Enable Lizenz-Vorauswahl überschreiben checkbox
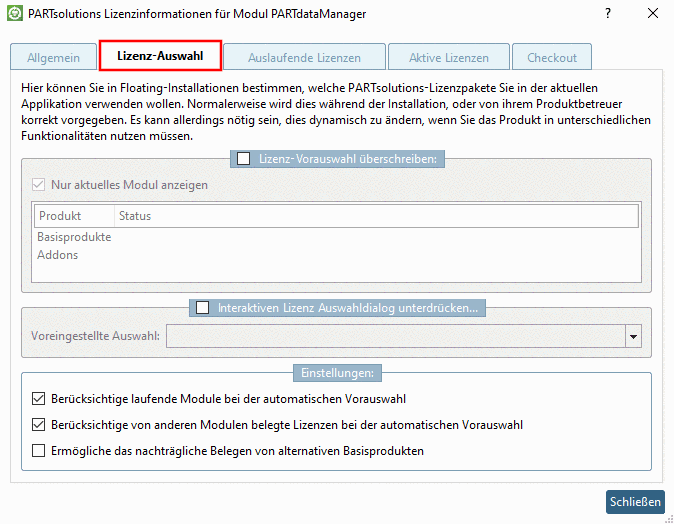 click(x=243, y=159)
